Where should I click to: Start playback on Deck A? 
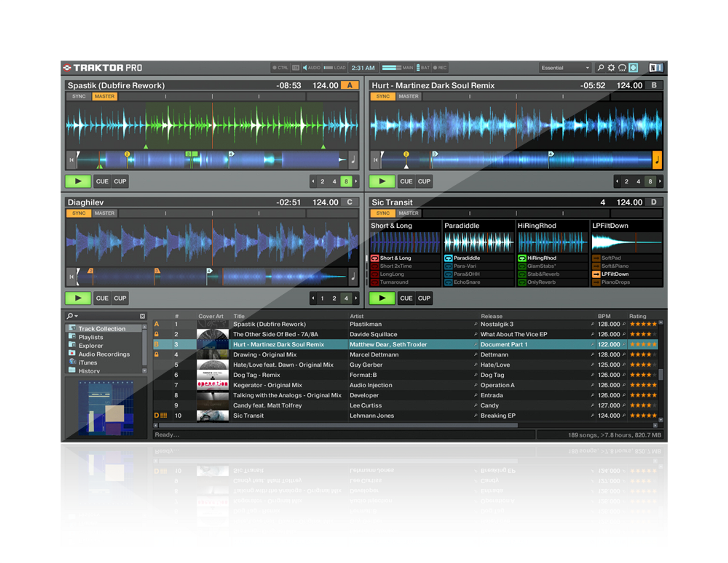tap(78, 181)
